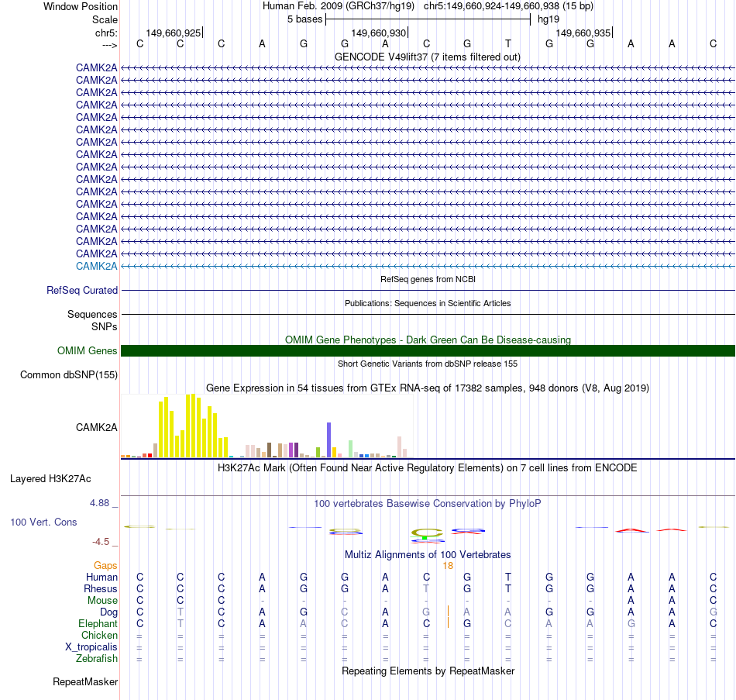The image size is (736, 700).
Task: Click the OMIM Genes label
Action: [87, 350]
